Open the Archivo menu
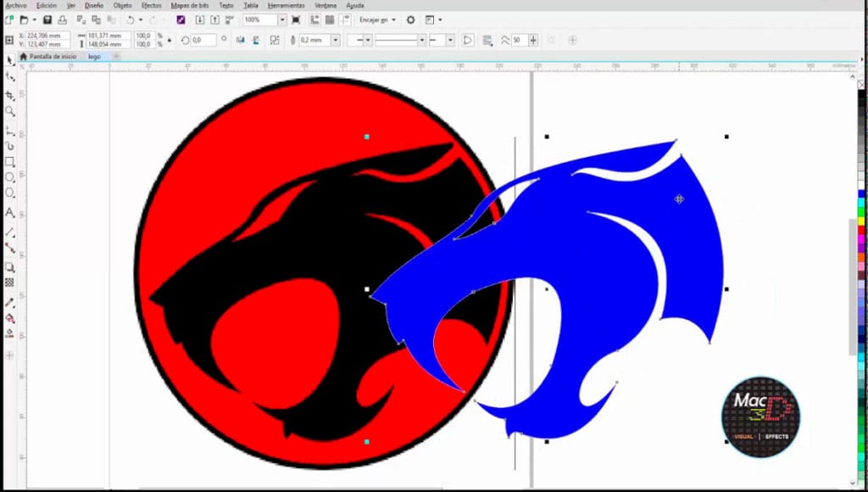 (16, 6)
